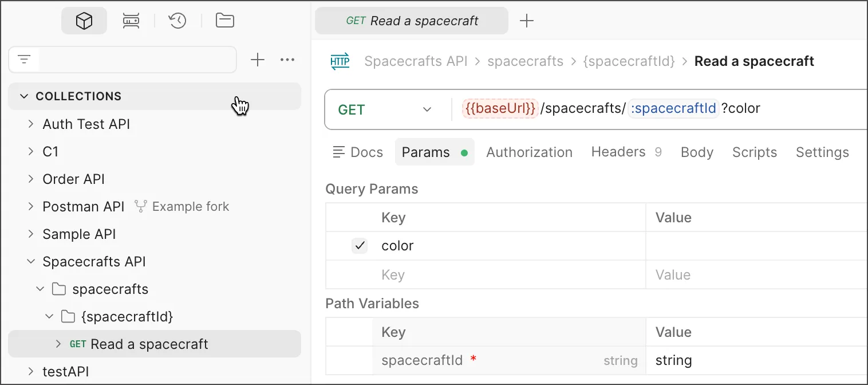Viewport: 868px width, 385px height.
Task: Expand the Read a spacecraft request chevron
Action: [x=58, y=344]
